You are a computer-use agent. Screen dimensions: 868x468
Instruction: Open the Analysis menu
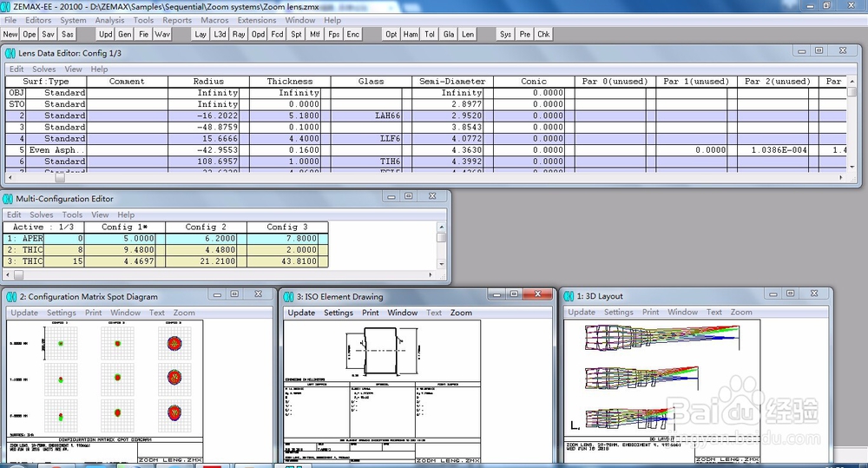(109, 20)
